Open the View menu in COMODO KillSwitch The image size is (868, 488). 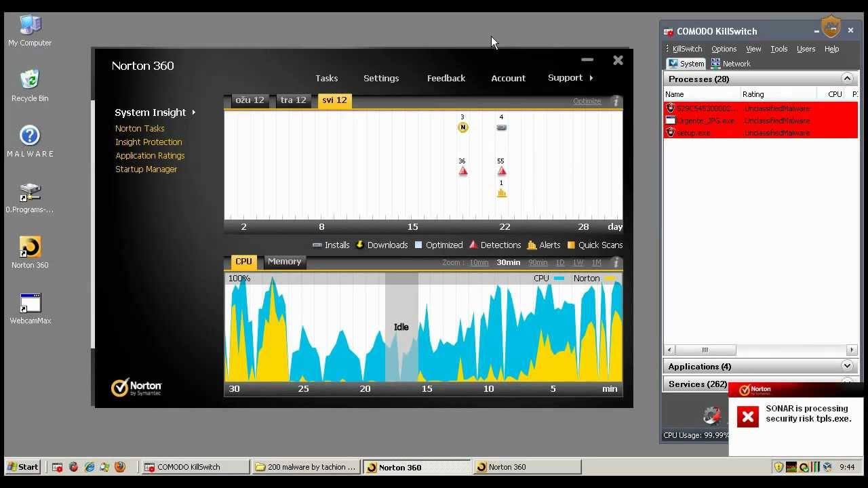pos(753,49)
